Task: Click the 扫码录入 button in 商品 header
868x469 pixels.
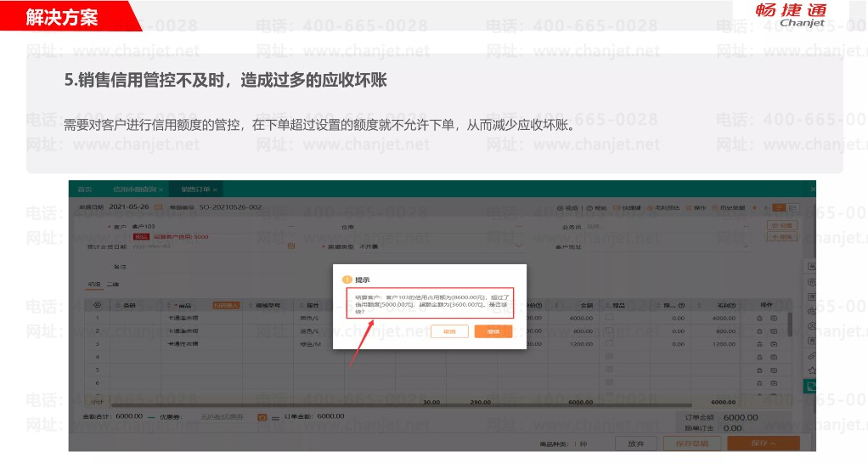Action: tap(227, 305)
